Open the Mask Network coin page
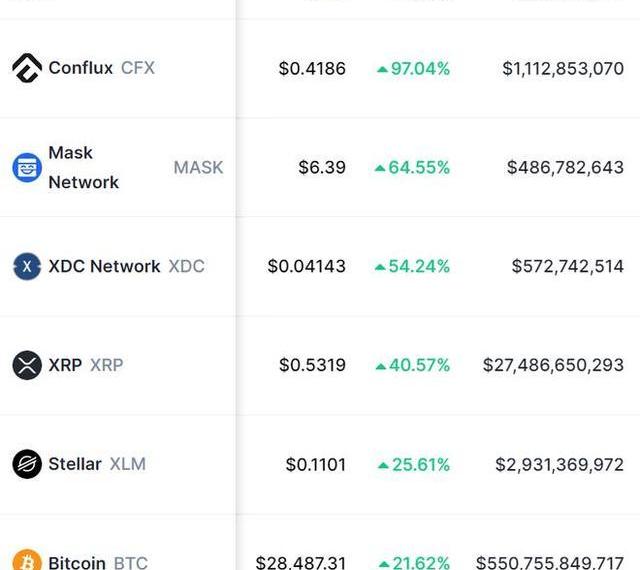 click(83, 167)
